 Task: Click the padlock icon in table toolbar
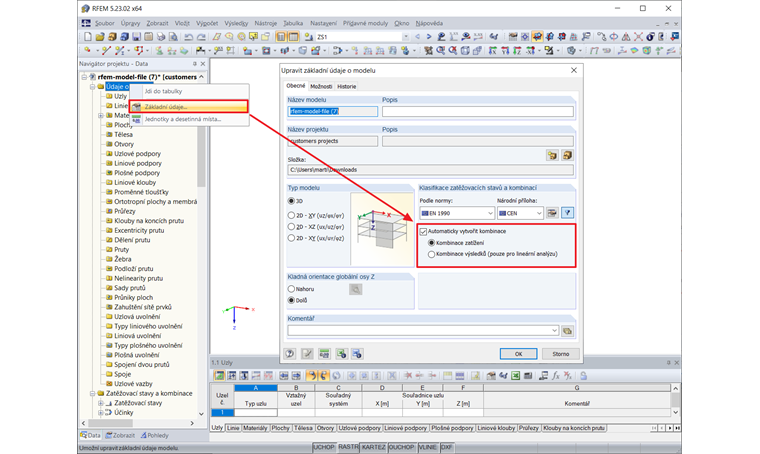click(584, 376)
